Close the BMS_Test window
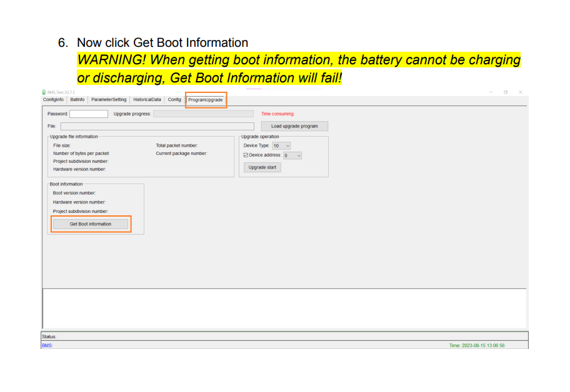 520,92
